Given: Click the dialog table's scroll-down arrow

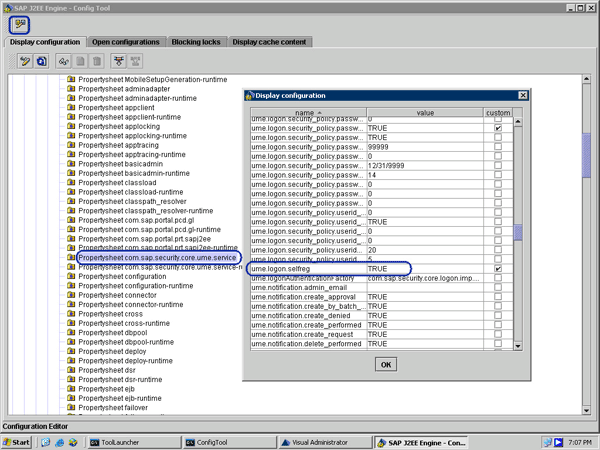Looking at the screenshot, I should (x=518, y=346).
